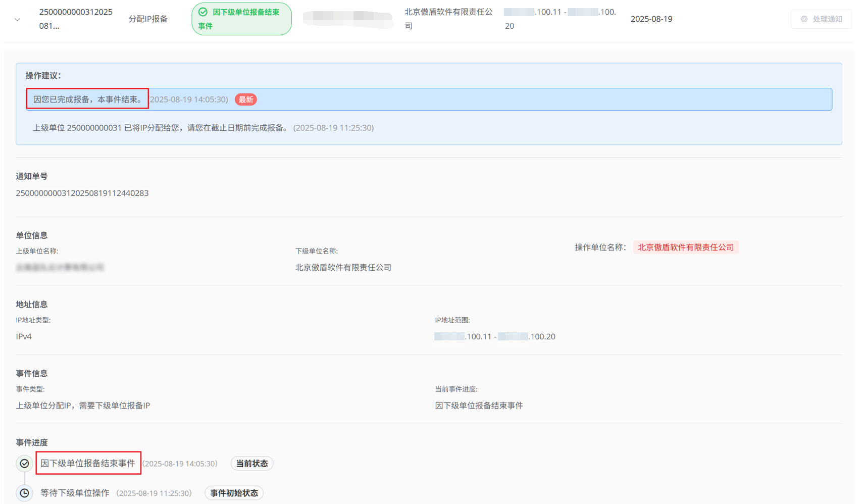Select the latest suggestion 因您已完成报备，本事件结束
The height and width of the screenshot is (504, 863).
[88, 99]
